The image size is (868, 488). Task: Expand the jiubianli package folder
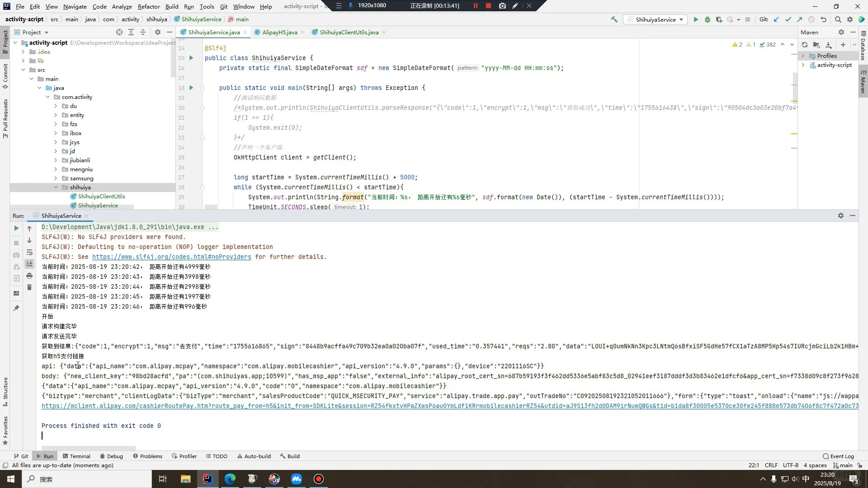[56, 160]
